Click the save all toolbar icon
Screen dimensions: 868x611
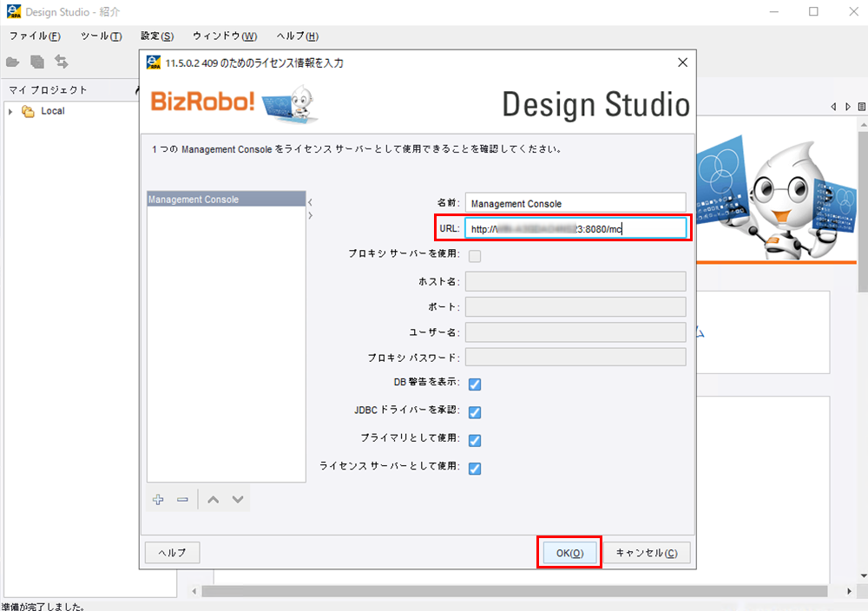click(x=37, y=62)
